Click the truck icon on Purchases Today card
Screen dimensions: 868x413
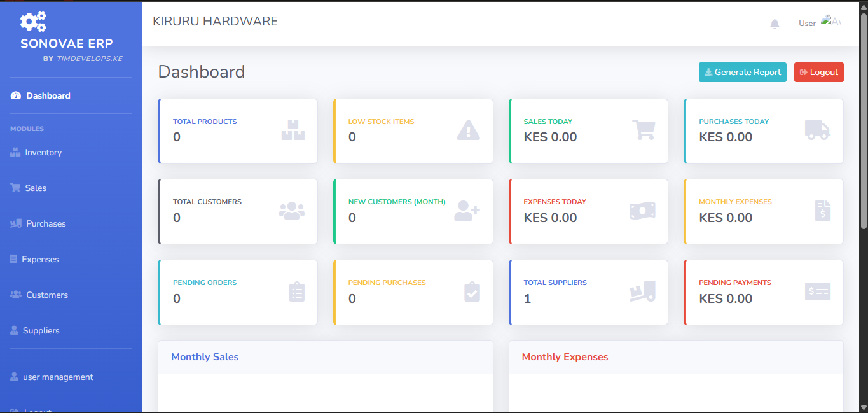tap(818, 129)
